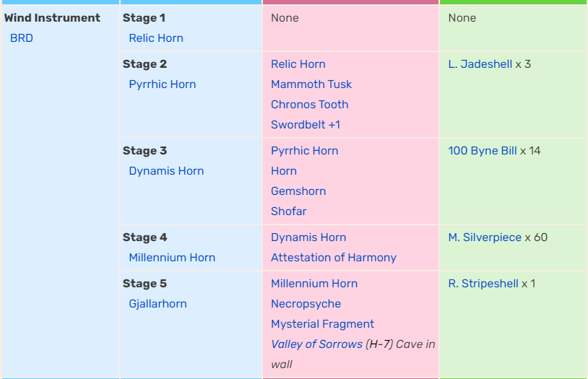Image resolution: width=588 pixels, height=379 pixels.
Task: Open the R. Stripeshell currency link
Action: pyautogui.click(x=483, y=284)
